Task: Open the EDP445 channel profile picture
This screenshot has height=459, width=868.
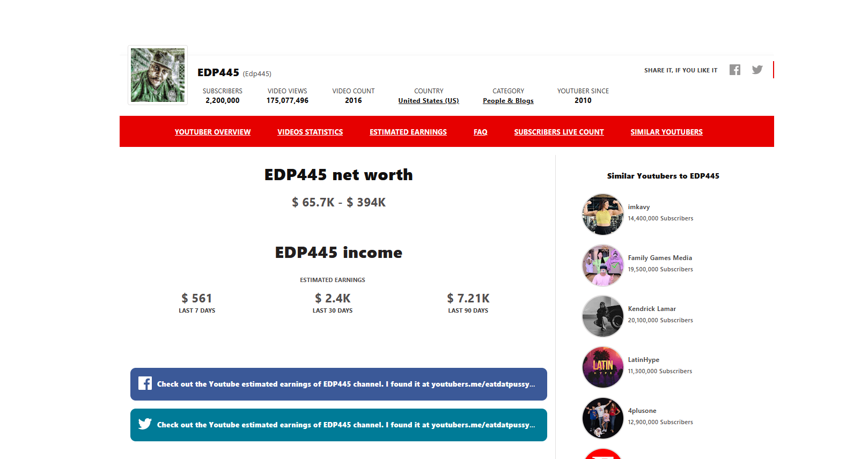Action: (x=158, y=75)
